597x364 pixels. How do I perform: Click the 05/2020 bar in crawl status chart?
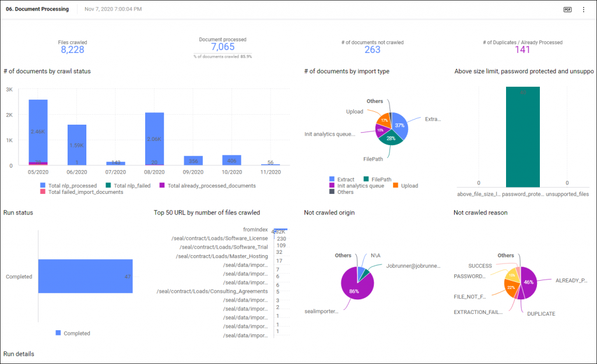[x=38, y=131]
